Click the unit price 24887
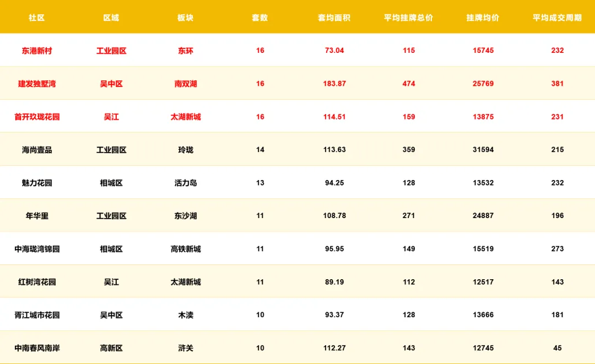The width and height of the screenshot is (595, 364). [483, 215]
